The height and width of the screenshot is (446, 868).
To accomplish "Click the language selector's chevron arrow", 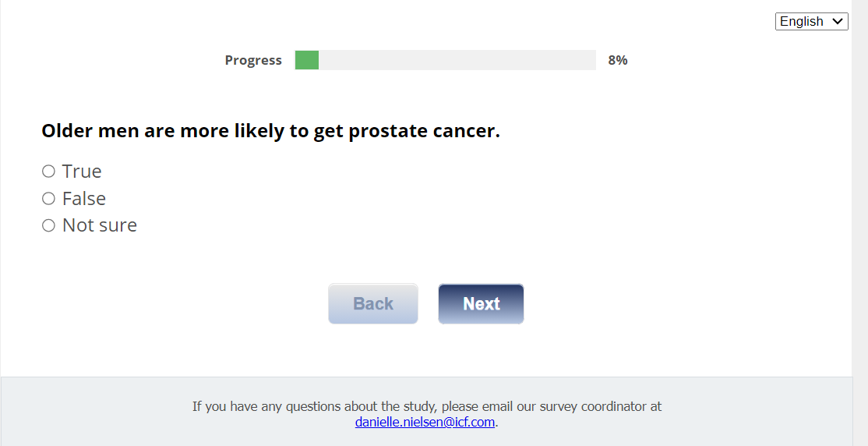I will pos(838,22).
